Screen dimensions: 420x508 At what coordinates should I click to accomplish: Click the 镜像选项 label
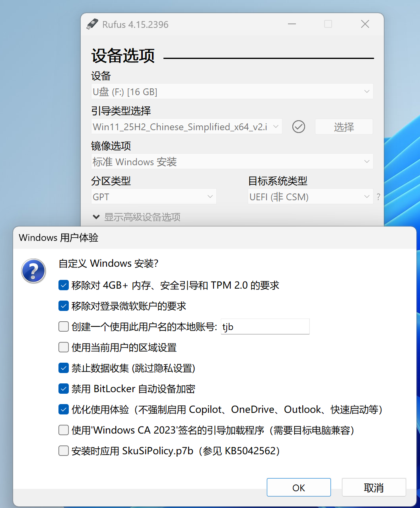coord(111,146)
